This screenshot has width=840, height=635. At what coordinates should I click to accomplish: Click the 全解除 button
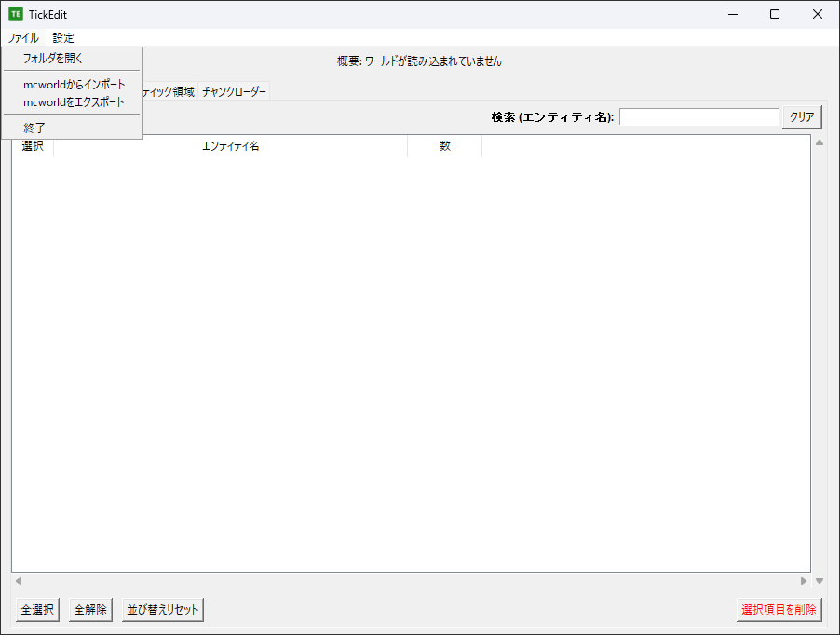tap(90, 609)
